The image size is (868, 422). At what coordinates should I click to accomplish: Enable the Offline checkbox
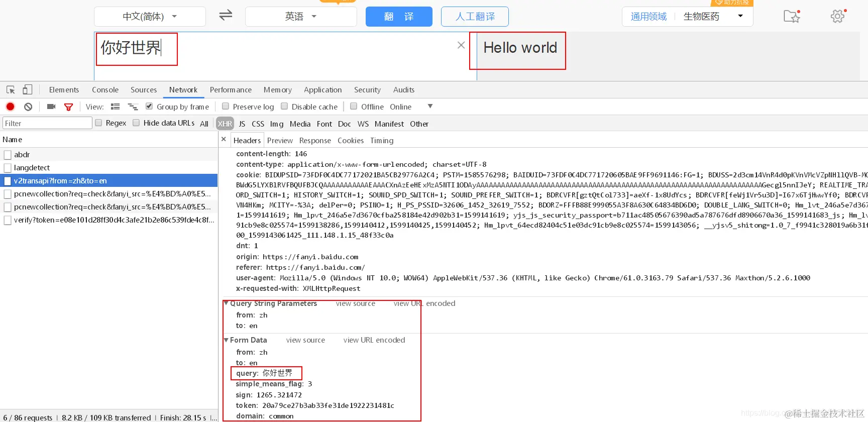point(354,106)
